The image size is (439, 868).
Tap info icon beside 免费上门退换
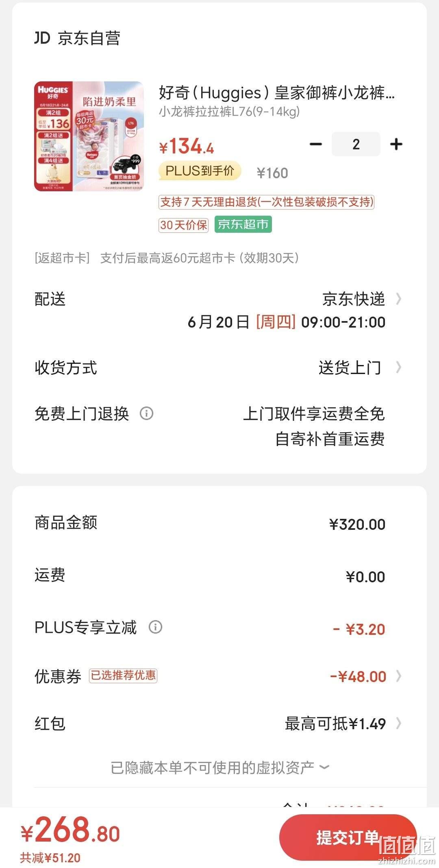tap(147, 413)
